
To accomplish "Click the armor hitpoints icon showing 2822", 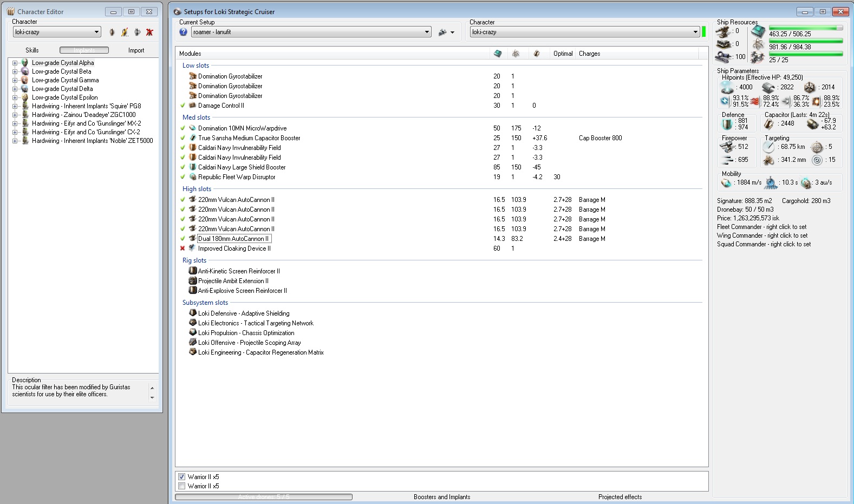I will [x=768, y=87].
